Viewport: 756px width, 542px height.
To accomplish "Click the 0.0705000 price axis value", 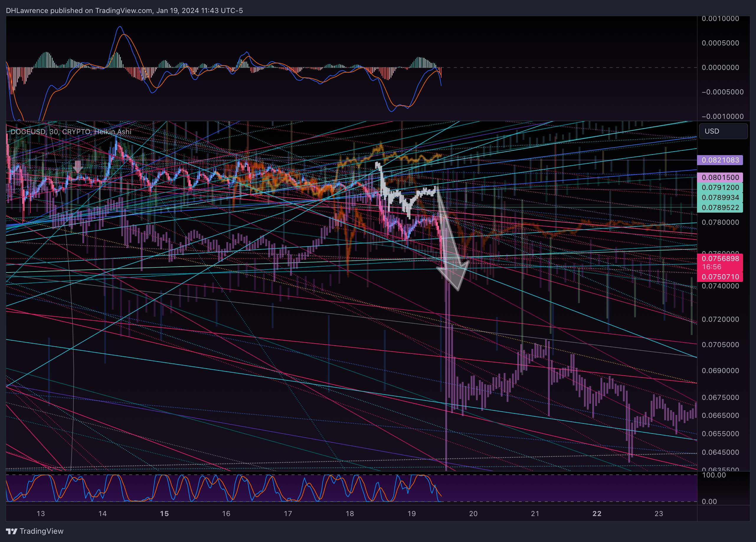I will coord(720,344).
